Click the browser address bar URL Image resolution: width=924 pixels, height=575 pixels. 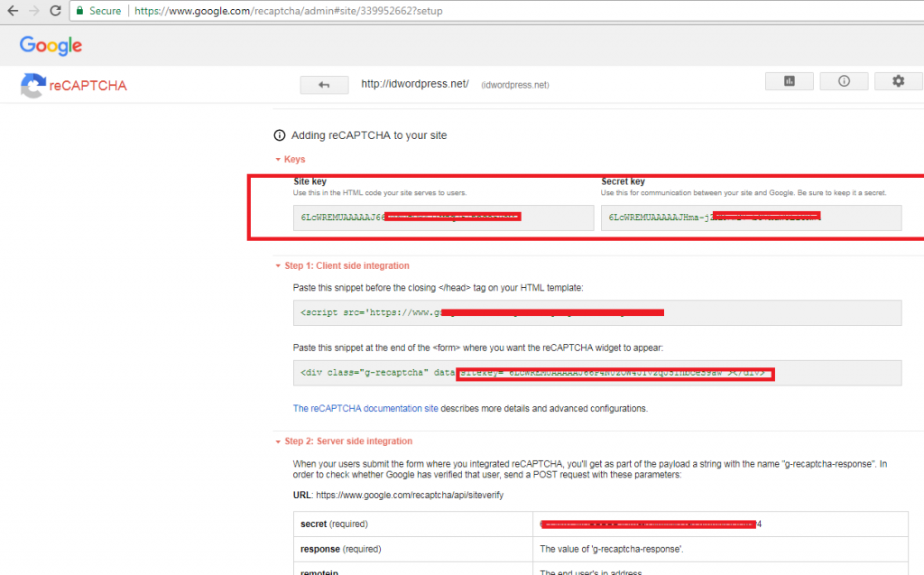pyautogui.click(x=289, y=12)
